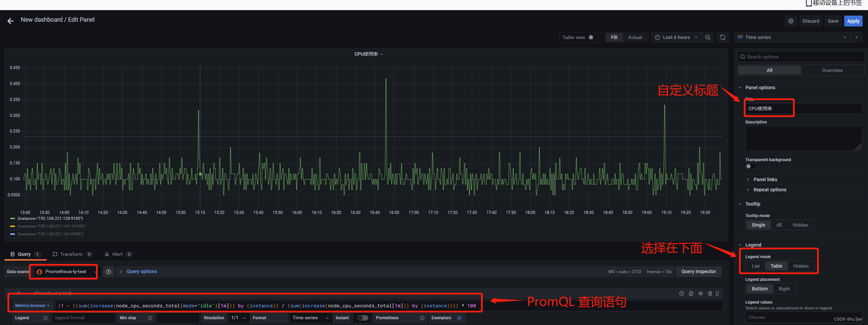Screen dimensions: 868x325
Task: Click the data source help icon
Action: [x=109, y=272]
